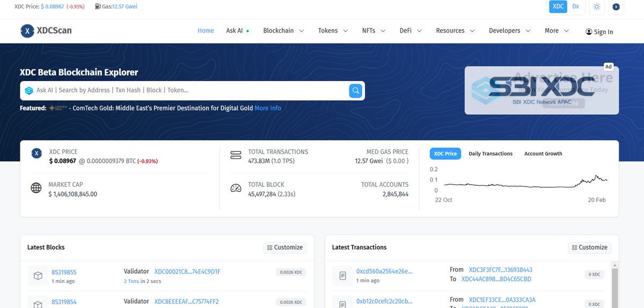The height and width of the screenshot is (308, 644).
Task: Switch to Daily Transactions chart tab
Action: click(x=491, y=153)
